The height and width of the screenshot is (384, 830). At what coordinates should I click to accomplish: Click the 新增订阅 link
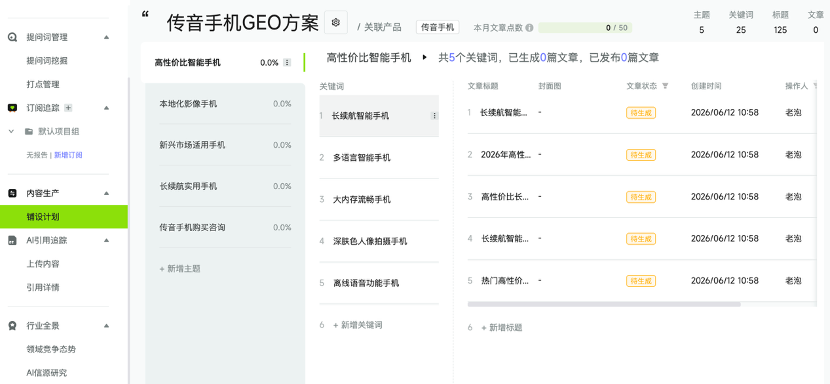tap(68, 155)
